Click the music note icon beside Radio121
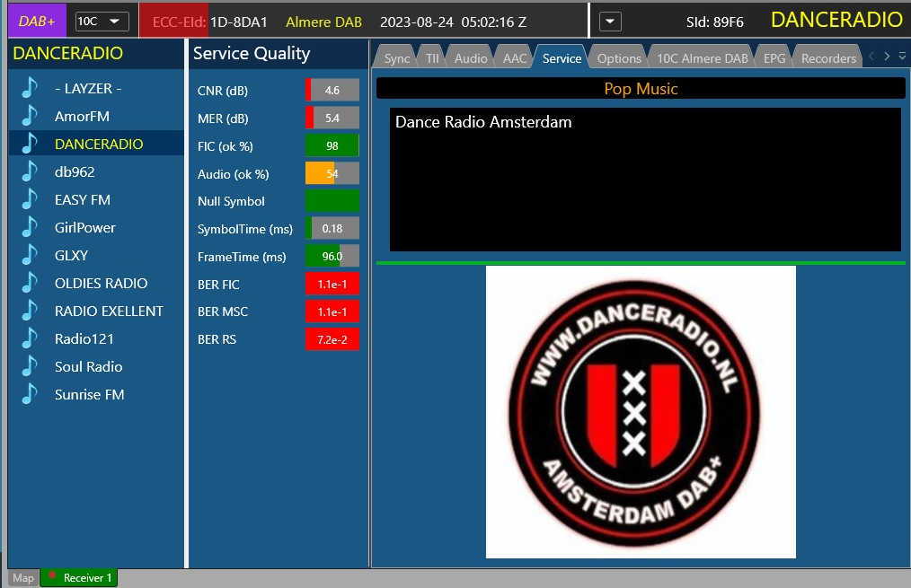The width and height of the screenshot is (911, 588). pos(30,338)
